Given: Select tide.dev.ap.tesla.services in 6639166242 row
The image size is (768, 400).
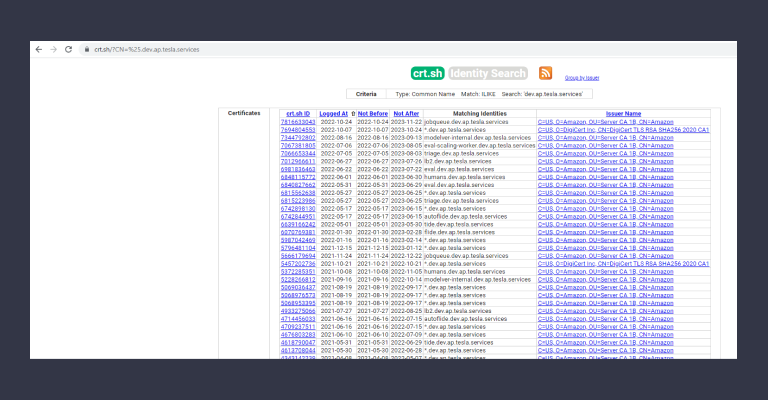Looking at the screenshot, I should tap(458, 224).
